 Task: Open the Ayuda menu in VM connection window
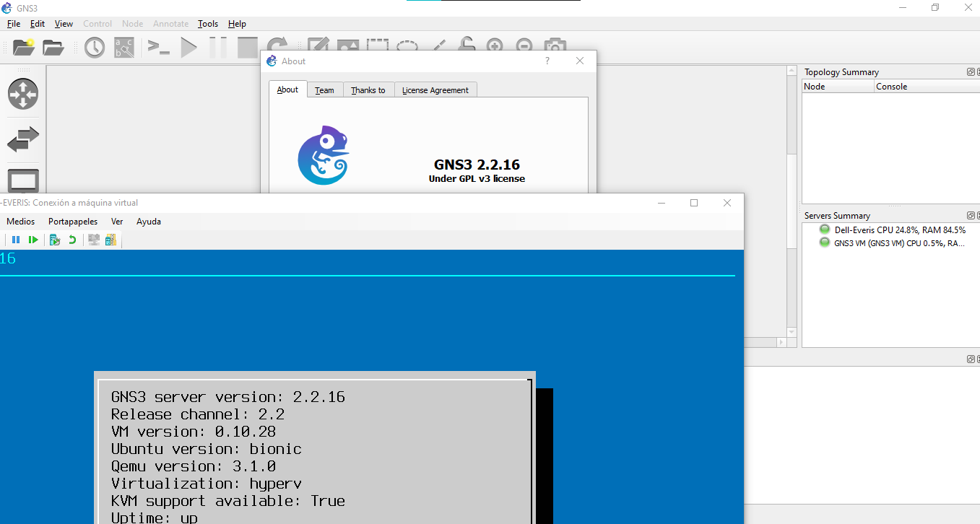pos(149,222)
